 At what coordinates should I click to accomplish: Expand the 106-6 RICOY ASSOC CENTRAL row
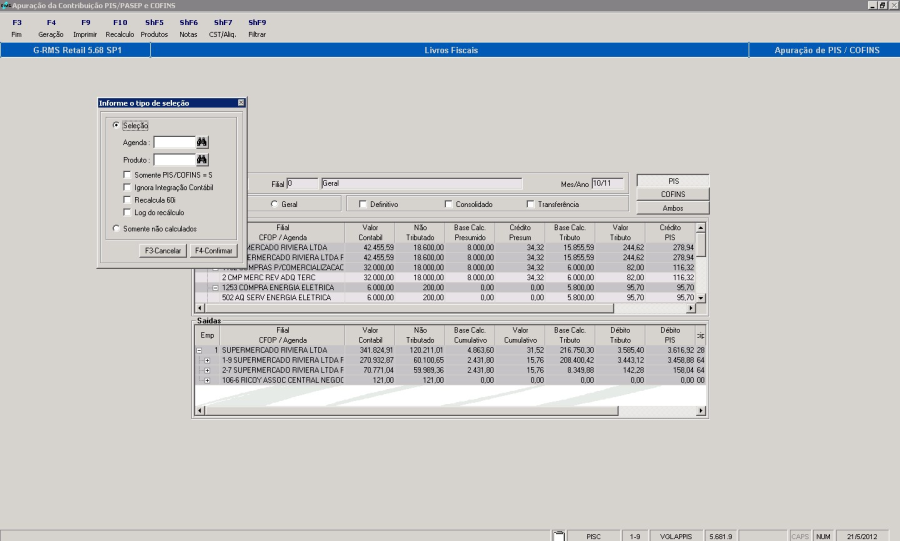point(207,380)
